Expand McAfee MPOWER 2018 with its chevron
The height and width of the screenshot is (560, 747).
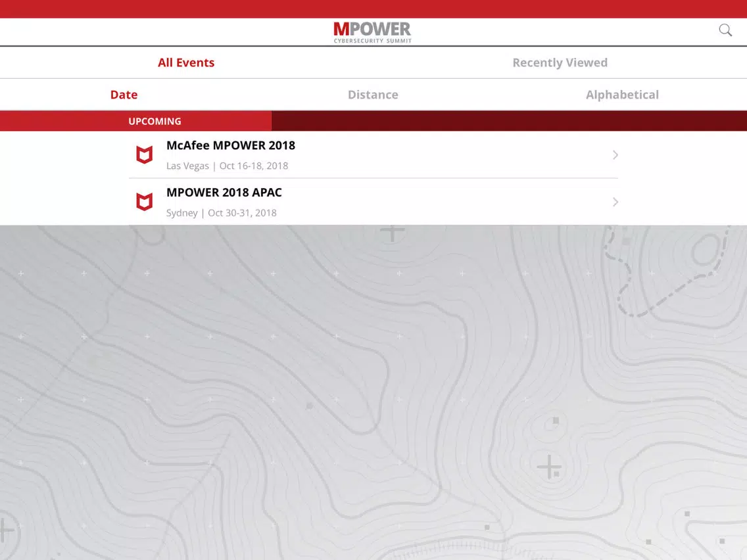click(x=615, y=154)
